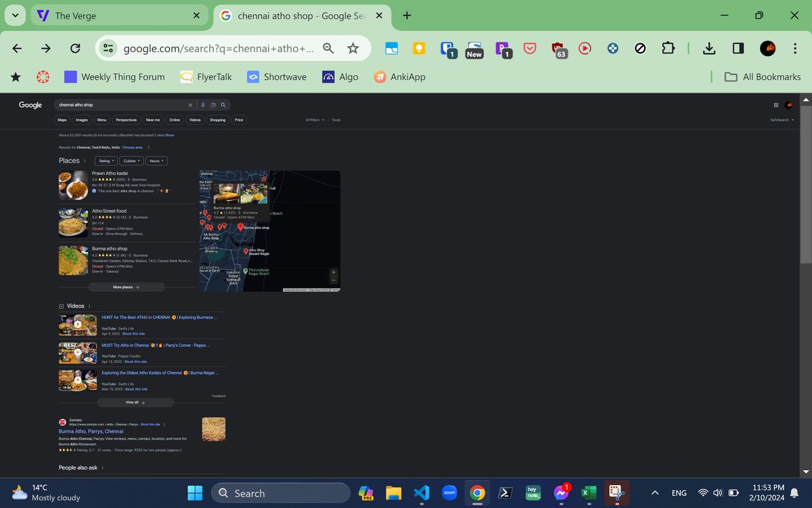Screen dimensions: 812x508
Task: Open the Shortwave bookmark
Action: tap(277, 77)
